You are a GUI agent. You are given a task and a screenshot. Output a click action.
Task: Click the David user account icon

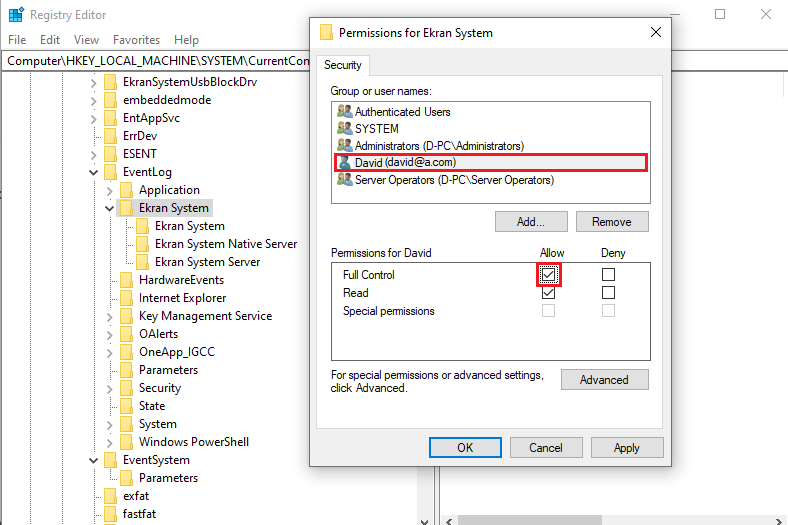[x=345, y=162]
